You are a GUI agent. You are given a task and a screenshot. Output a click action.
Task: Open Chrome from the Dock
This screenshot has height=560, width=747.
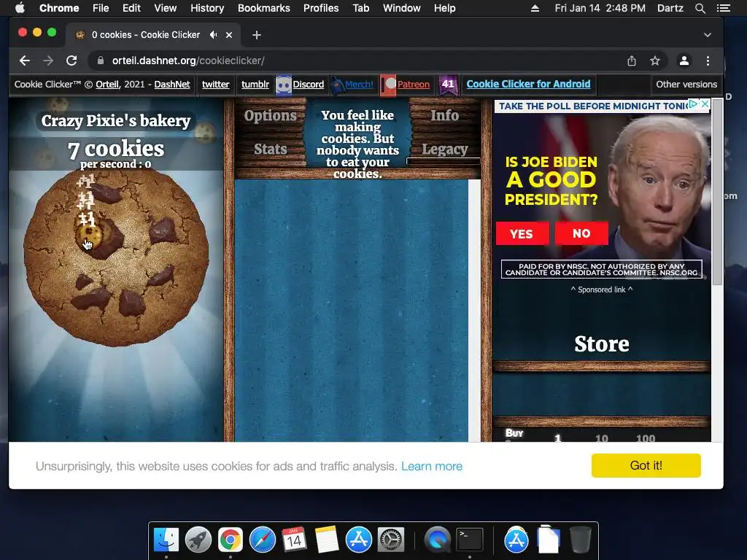(x=230, y=540)
